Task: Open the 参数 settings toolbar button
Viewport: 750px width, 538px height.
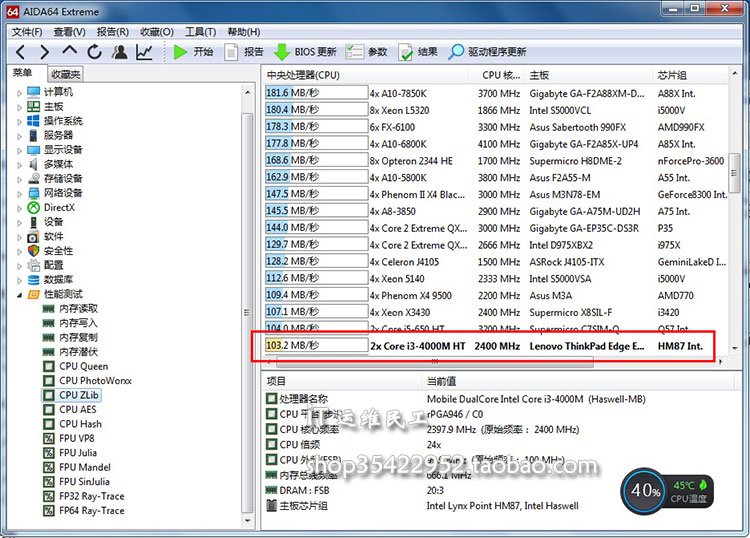Action: [367, 52]
